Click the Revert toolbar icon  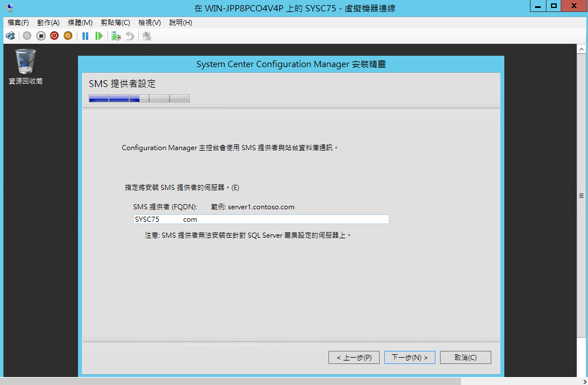pyautogui.click(x=130, y=36)
